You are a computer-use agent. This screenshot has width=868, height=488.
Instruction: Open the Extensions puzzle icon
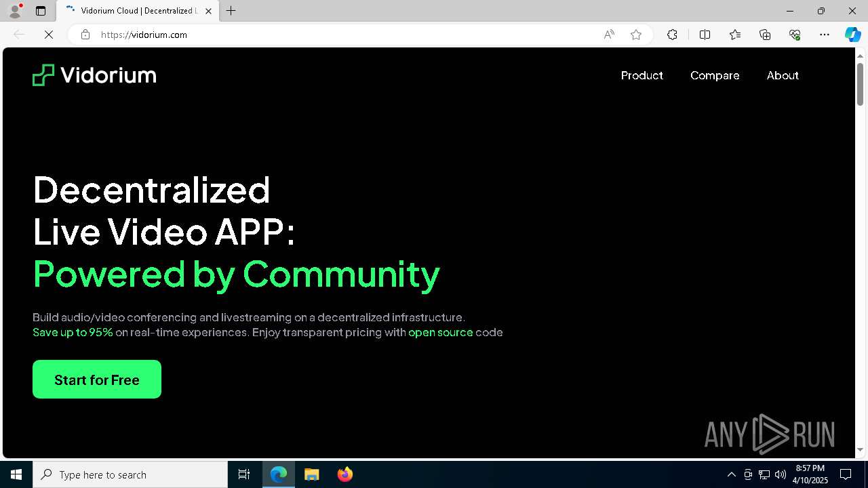point(672,35)
